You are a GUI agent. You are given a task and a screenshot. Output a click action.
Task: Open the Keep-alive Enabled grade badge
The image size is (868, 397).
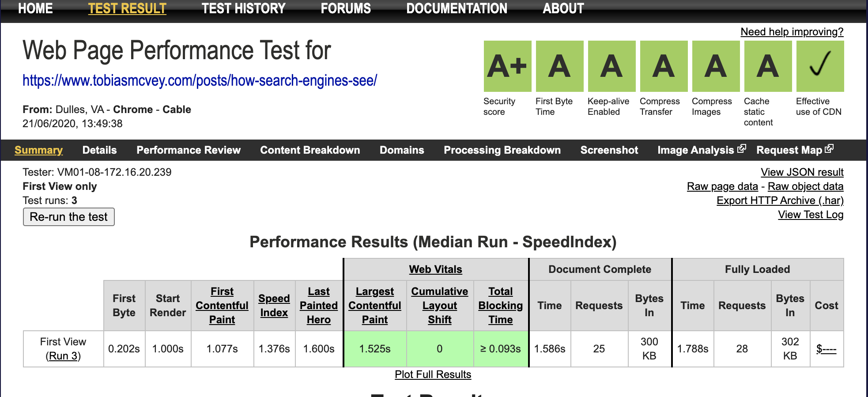[x=611, y=66]
